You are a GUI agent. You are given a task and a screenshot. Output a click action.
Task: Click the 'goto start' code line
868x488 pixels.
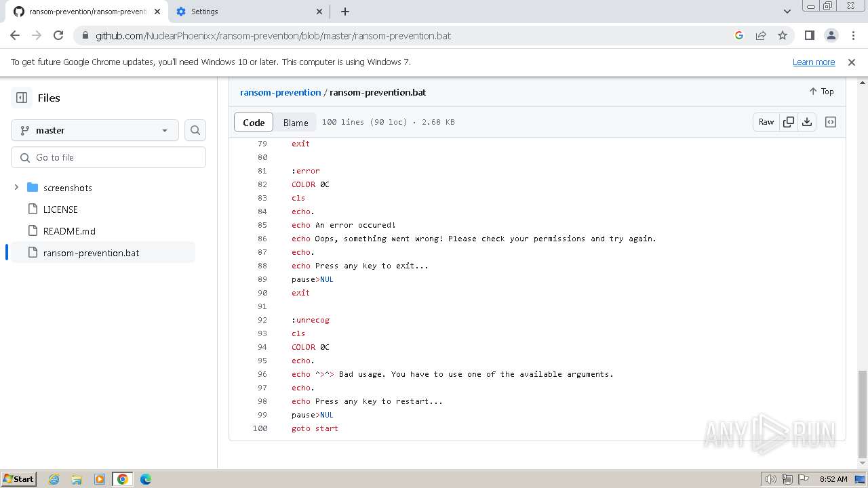tap(315, 428)
